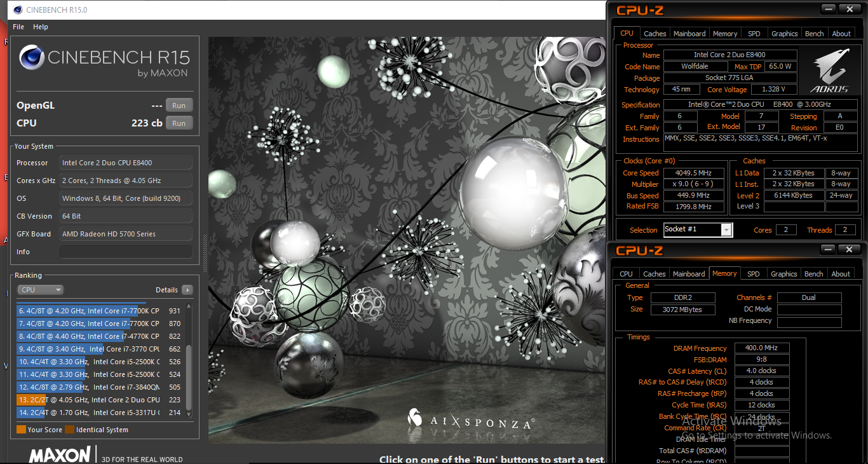
Task: Click the Your Score orange legend swatch
Action: 21,430
